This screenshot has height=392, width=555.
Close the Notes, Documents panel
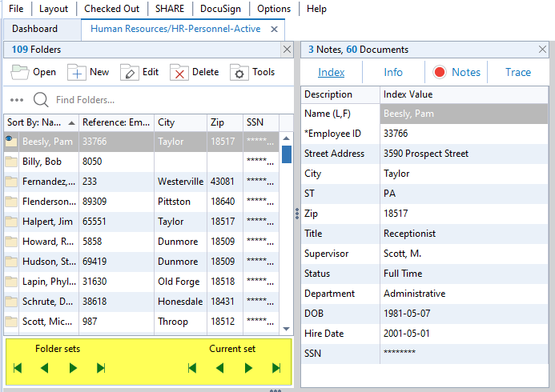pos(542,50)
